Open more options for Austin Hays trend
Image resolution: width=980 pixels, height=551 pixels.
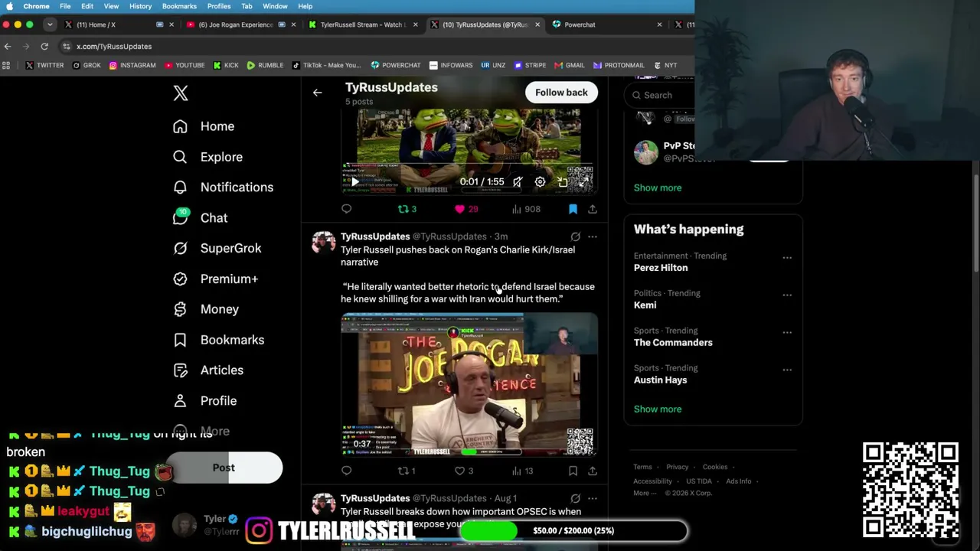point(787,370)
